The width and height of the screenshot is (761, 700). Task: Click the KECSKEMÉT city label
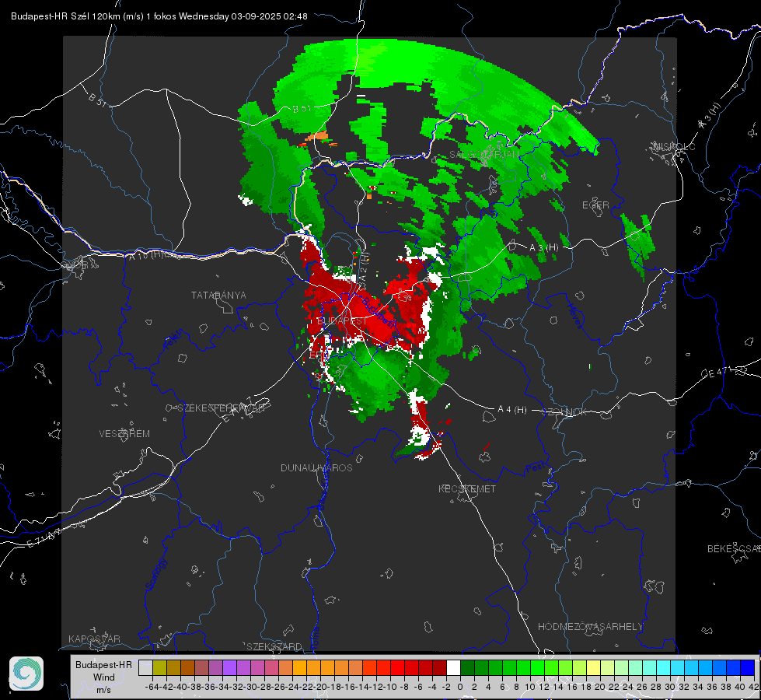pos(467,489)
